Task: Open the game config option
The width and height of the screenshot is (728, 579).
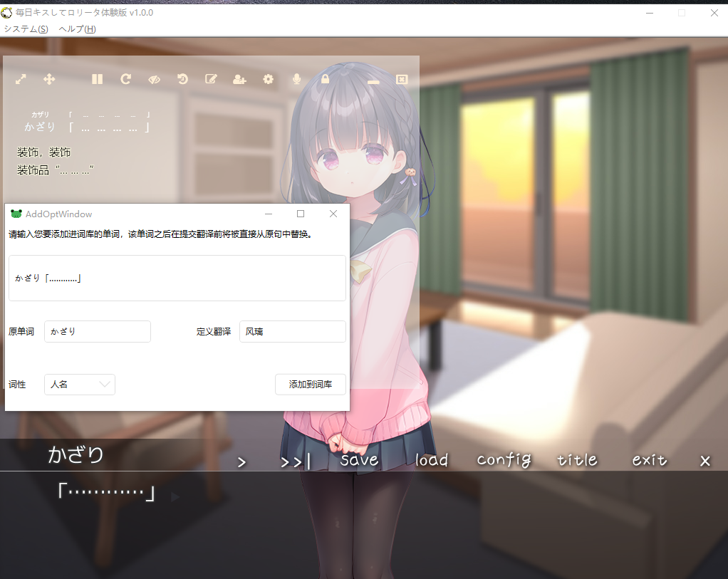Action: (504, 460)
